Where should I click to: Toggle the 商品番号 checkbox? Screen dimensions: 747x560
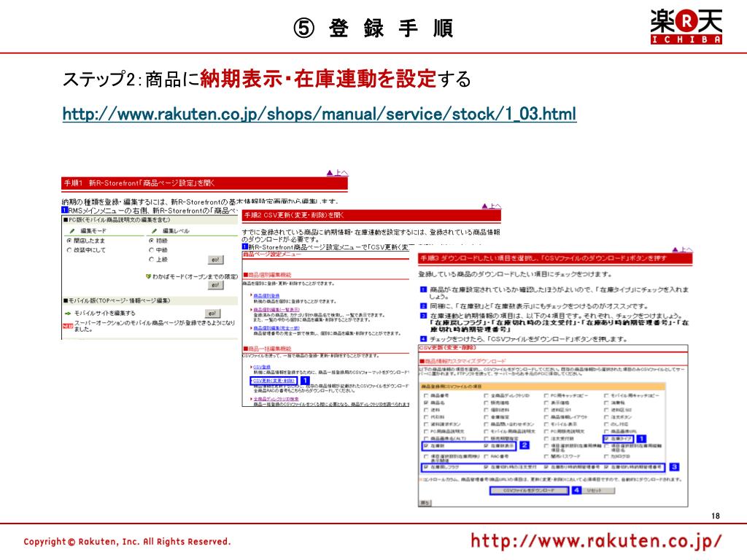tap(426, 396)
